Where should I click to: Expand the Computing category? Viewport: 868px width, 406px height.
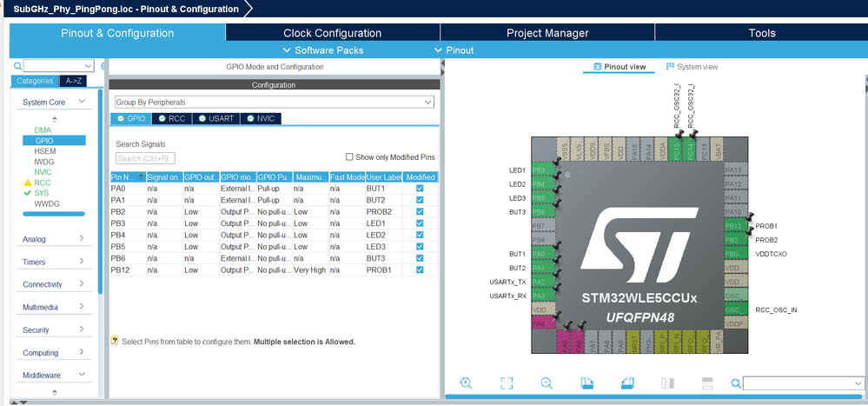click(82, 352)
